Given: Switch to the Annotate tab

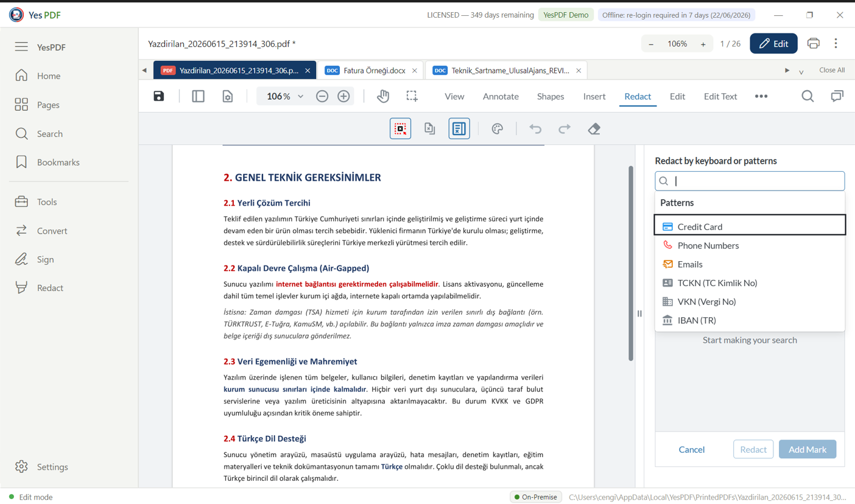Looking at the screenshot, I should click(x=501, y=96).
